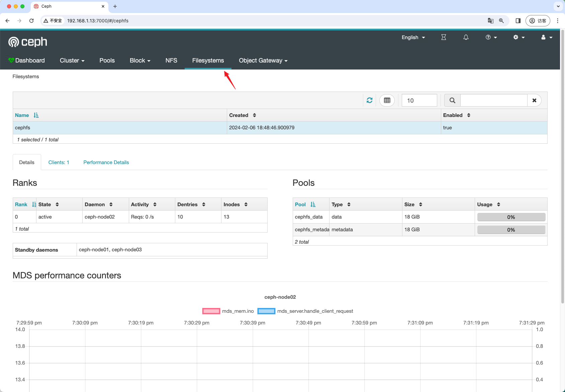Click the rows-per-page field showing 10
Image resolution: width=565 pixels, height=392 pixels.
(419, 100)
